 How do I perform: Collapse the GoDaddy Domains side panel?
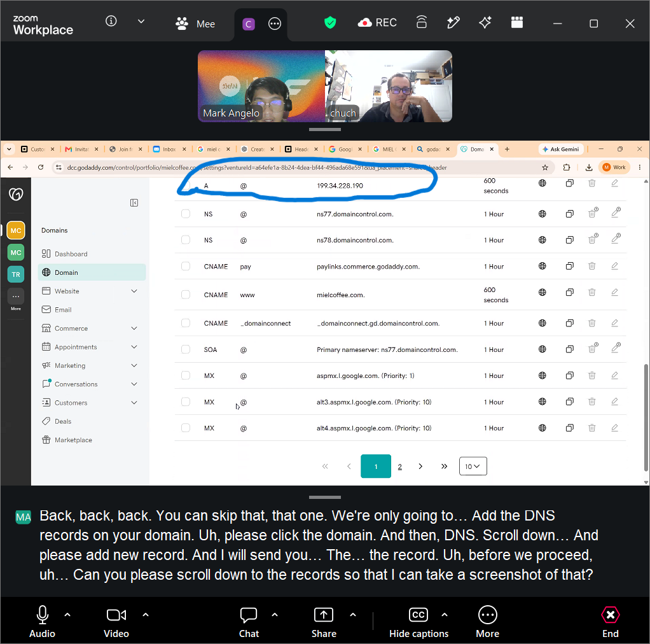point(134,203)
